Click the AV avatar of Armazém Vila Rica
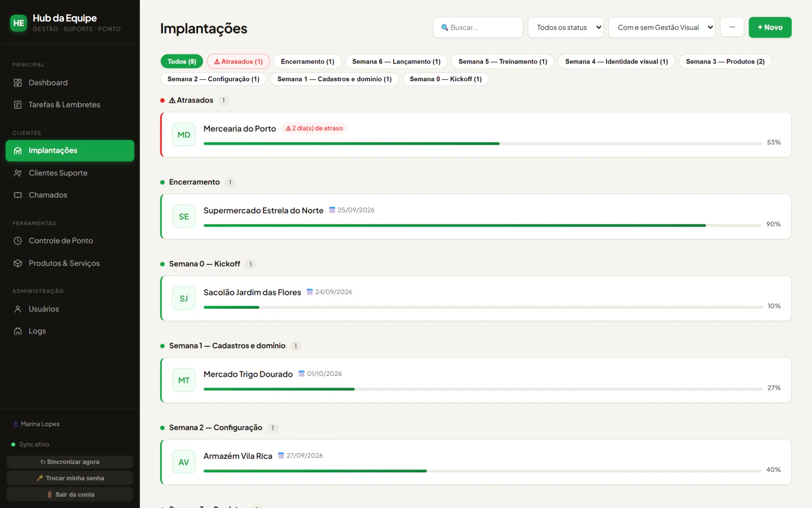This screenshot has width=812, height=508. point(184,462)
